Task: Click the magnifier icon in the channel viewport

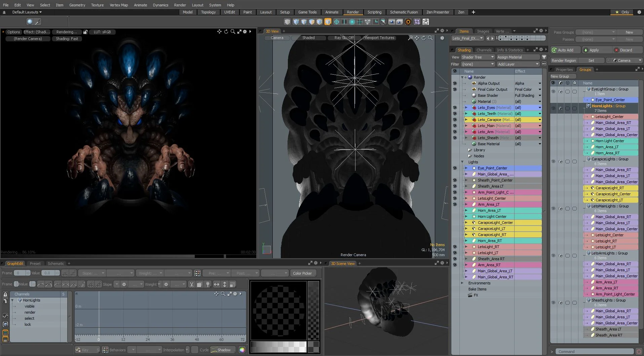Action: (223, 294)
